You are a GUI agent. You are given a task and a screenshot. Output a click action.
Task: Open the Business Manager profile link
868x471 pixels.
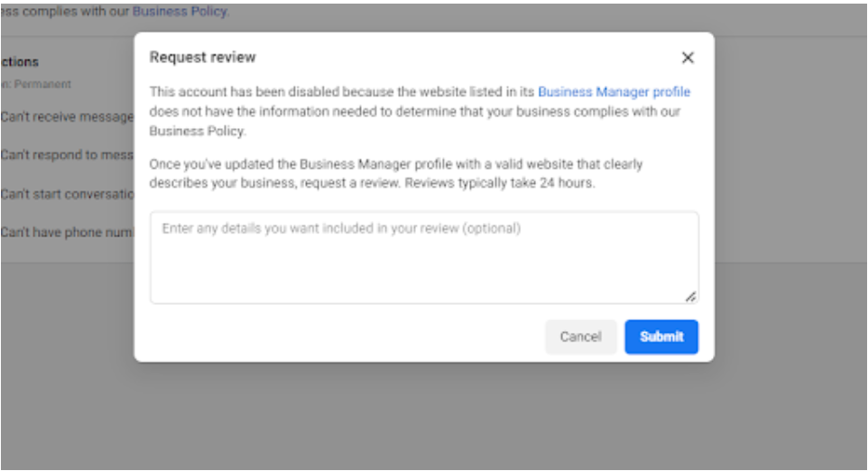(614, 91)
